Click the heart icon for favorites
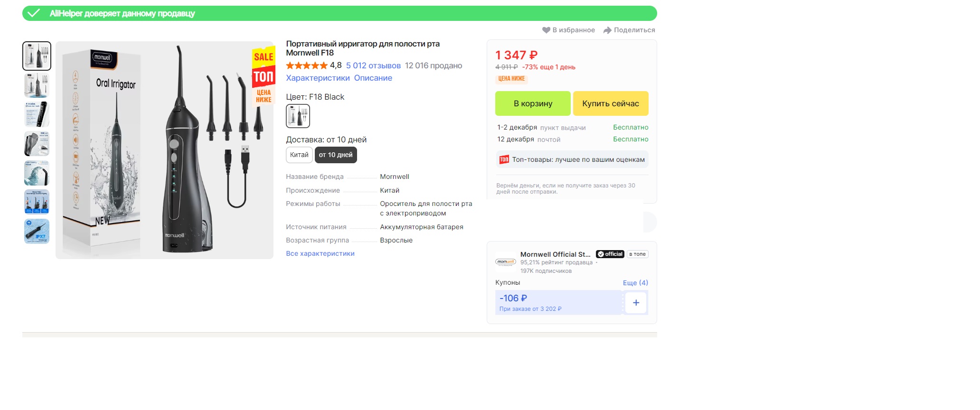The height and width of the screenshot is (410, 980). coord(546,30)
